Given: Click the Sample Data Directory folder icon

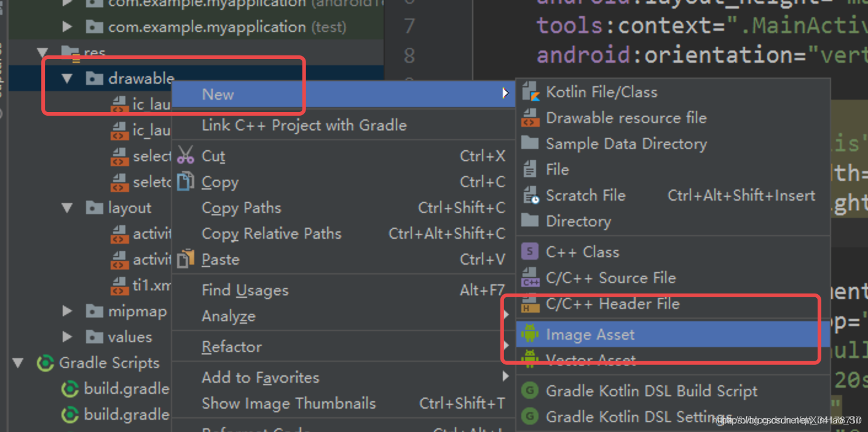Looking at the screenshot, I should 530,143.
